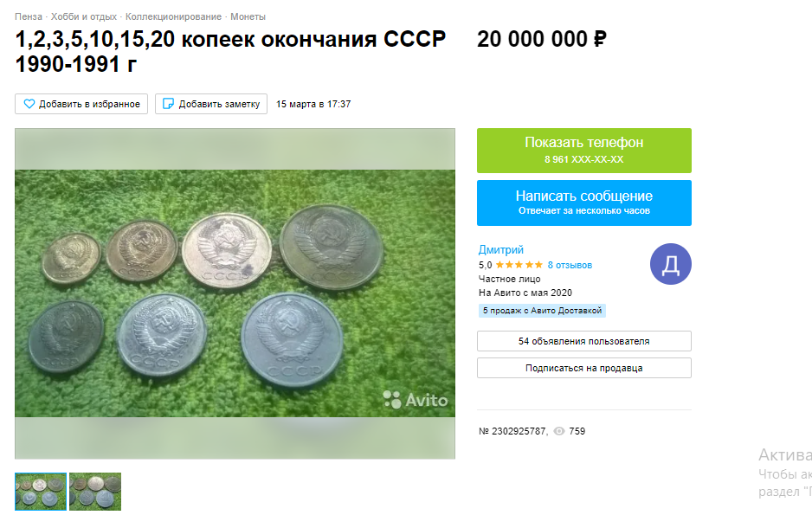Select the second coin photo thumbnail

point(95,492)
